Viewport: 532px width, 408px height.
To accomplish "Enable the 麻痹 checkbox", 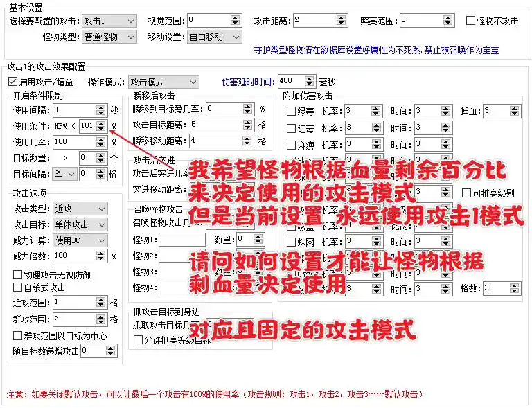I will coord(291,145).
